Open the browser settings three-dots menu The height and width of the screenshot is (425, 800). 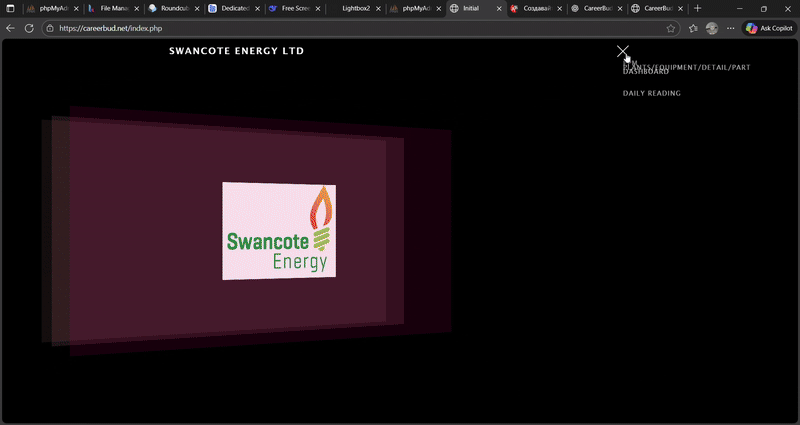[x=730, y=28]
